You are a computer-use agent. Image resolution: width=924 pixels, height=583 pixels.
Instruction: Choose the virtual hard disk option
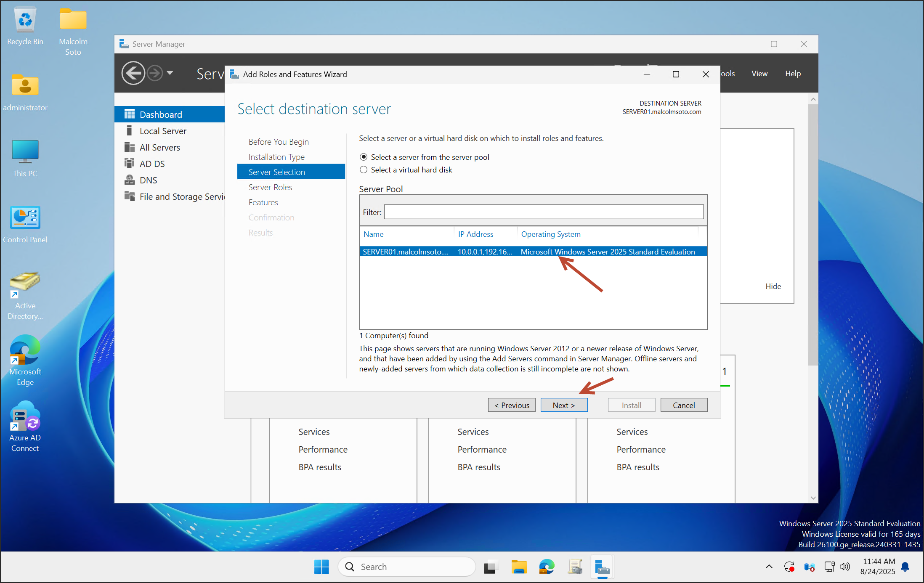(364, 170)
